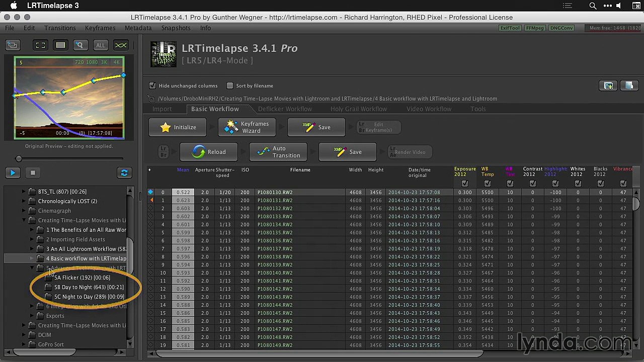Click the rightmost keyframe diamond on yellow curve
Image resolution: width=644 pixels, height=362 pixels.
point(123,75)
